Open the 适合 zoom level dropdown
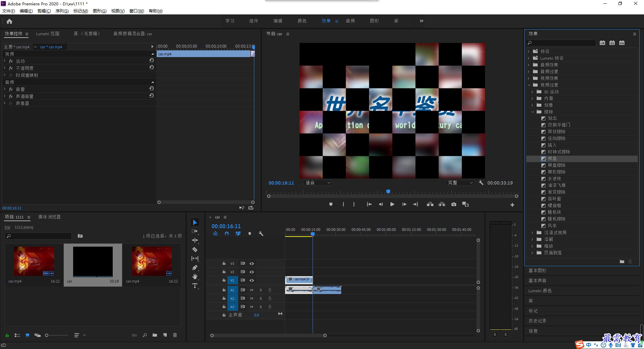The height and width of the screenshot is (349, 644). [x=317, y=183]
